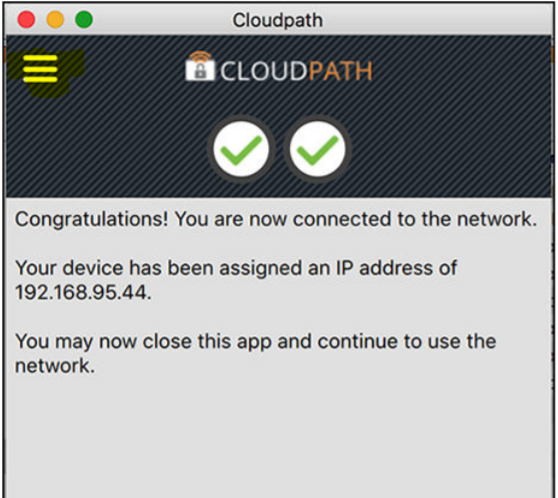Click the title bar beside Cloudpath title
This screenshot has width=558, height=498.
427,19
